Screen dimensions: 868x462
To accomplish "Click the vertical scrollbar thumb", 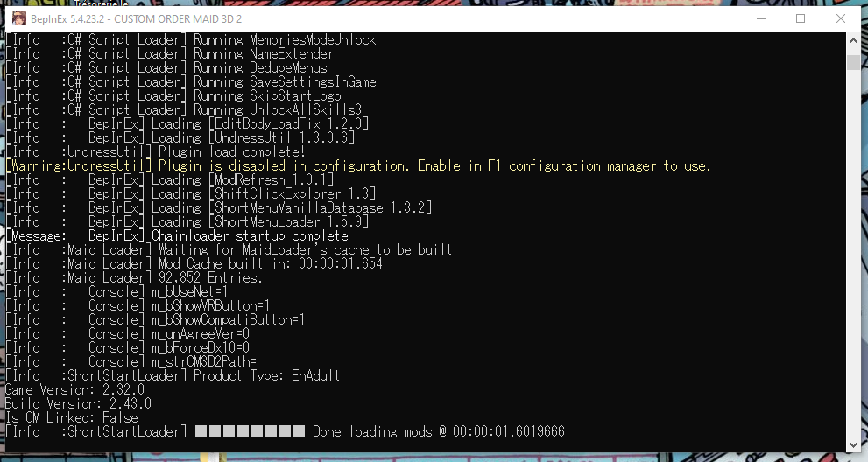I will pos(853,62).
